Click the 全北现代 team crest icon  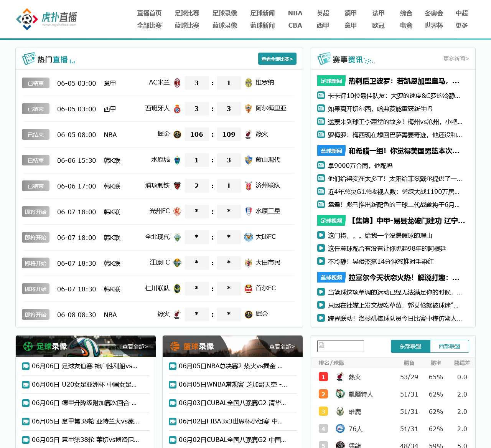pos(177,237)
